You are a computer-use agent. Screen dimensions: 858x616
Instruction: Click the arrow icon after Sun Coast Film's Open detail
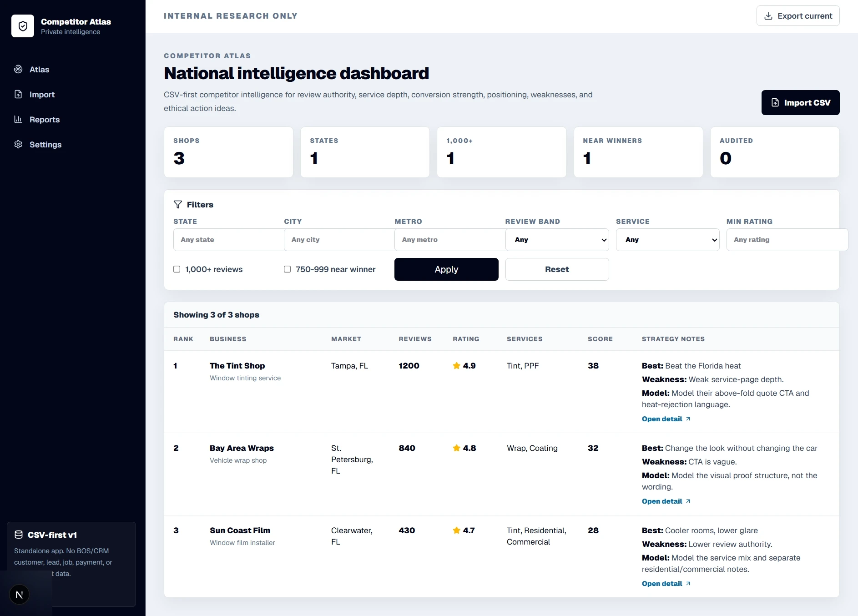pyautogui.click(x=688, y=584)
